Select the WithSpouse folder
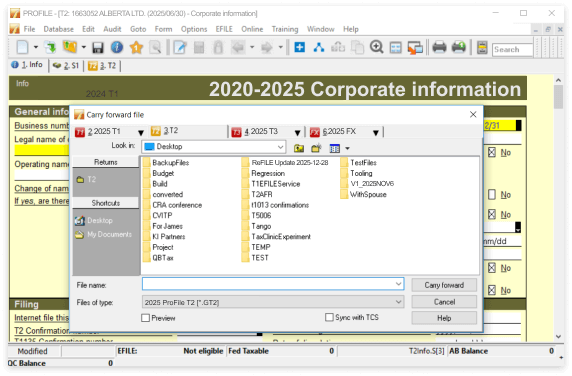Image resolution: width=572 pixels, height=376 pixels. point(363,194)
